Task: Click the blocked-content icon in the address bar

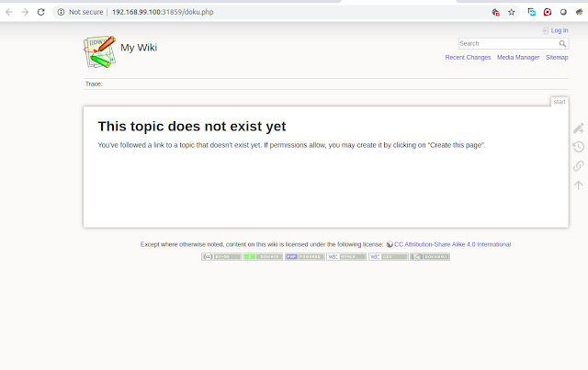Action: (495, 12)
